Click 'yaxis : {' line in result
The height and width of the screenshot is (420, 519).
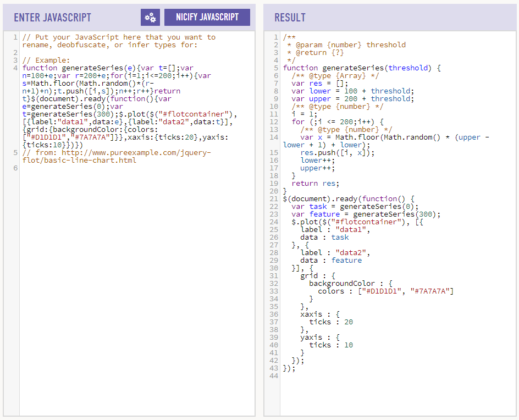[320, 338]
